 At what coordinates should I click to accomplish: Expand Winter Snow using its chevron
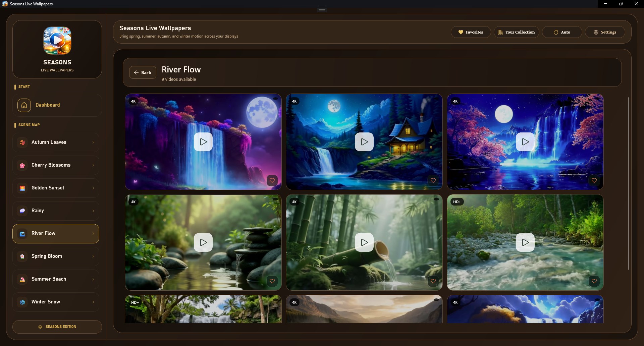point(93,302)
